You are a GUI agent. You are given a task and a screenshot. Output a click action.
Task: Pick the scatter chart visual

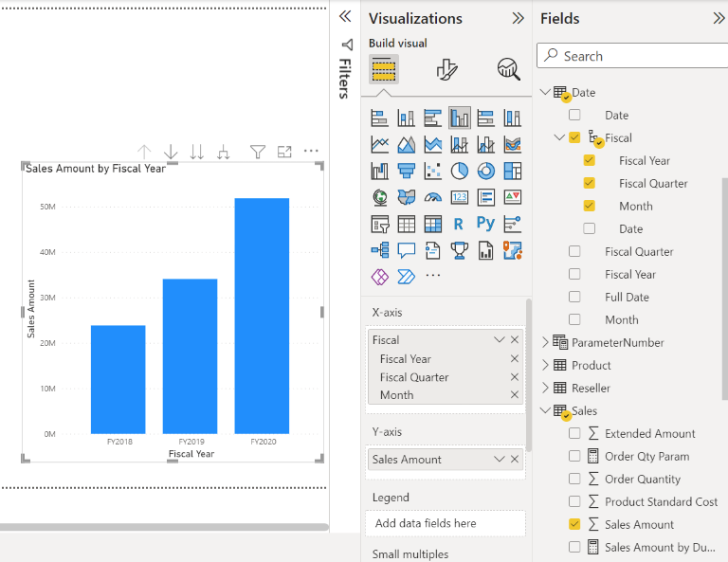[432, 171]
